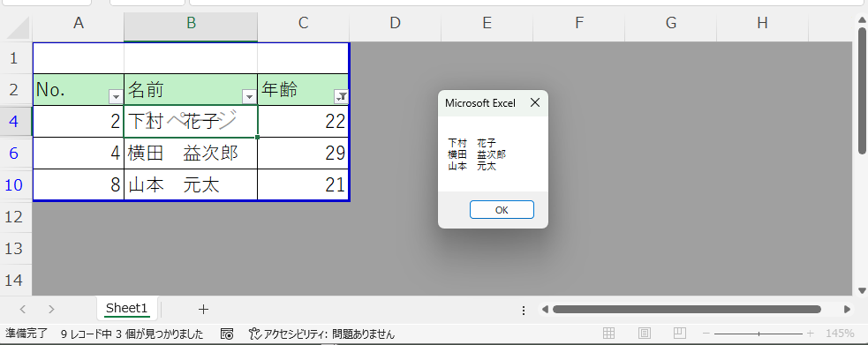This screenshot has height=345, width=868.
Task: Click the next sheet navigation arrow
Action: click(51, 309)
